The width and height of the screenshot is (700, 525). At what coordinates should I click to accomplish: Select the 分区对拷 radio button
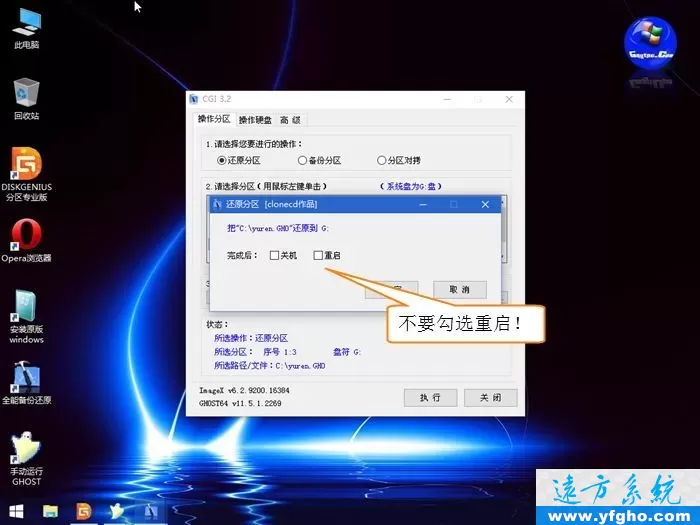click(381, 160)
